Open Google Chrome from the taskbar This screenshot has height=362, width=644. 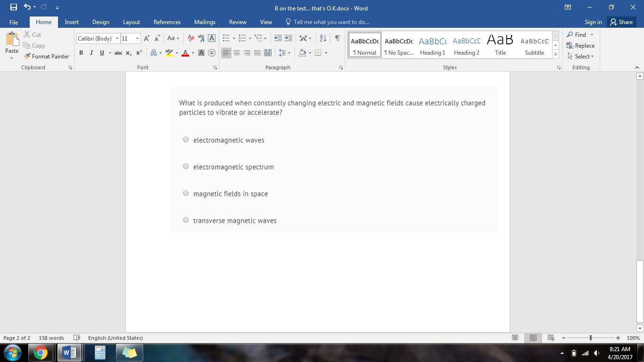click(x=40, y=353)
